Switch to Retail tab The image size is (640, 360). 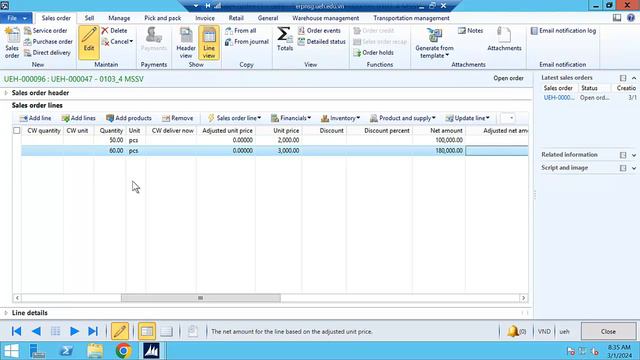236,18
